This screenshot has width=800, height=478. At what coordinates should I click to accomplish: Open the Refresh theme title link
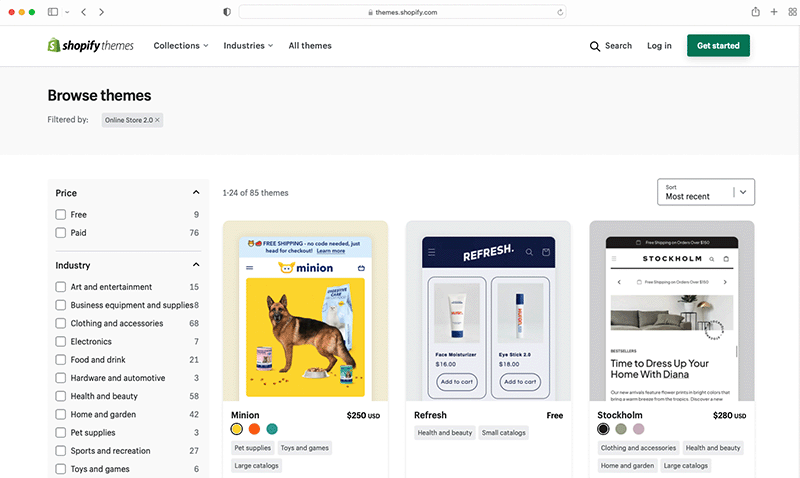point(430,415)
